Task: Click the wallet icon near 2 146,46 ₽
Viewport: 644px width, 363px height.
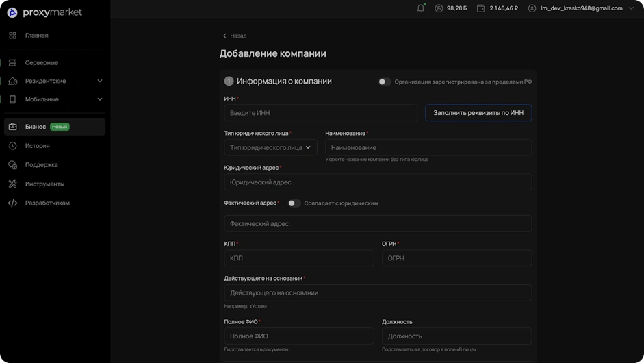Action: 481,8
